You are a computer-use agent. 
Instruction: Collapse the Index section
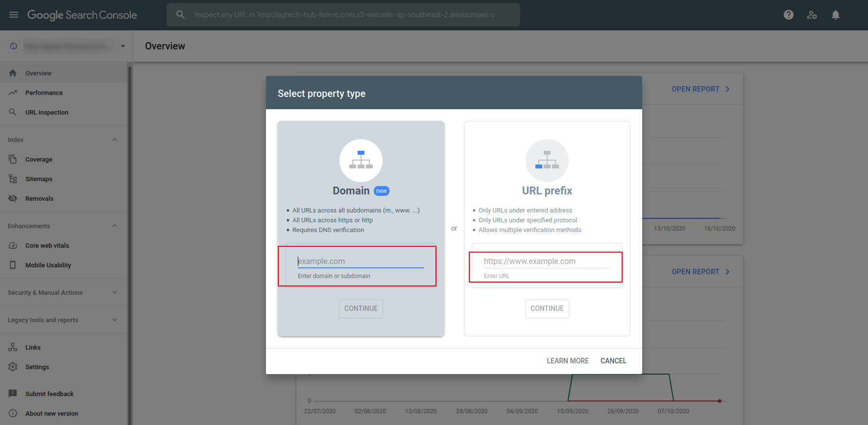[115, 140]
